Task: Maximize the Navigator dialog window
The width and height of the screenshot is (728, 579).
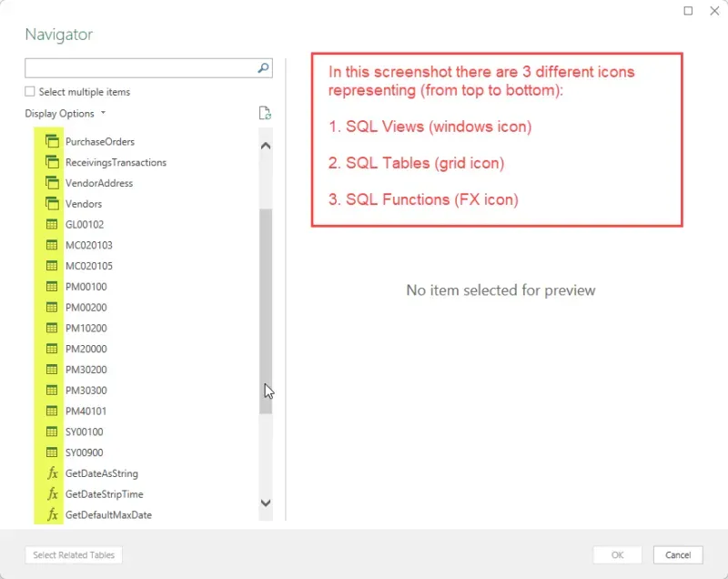Action: click(x=688, y=11)
